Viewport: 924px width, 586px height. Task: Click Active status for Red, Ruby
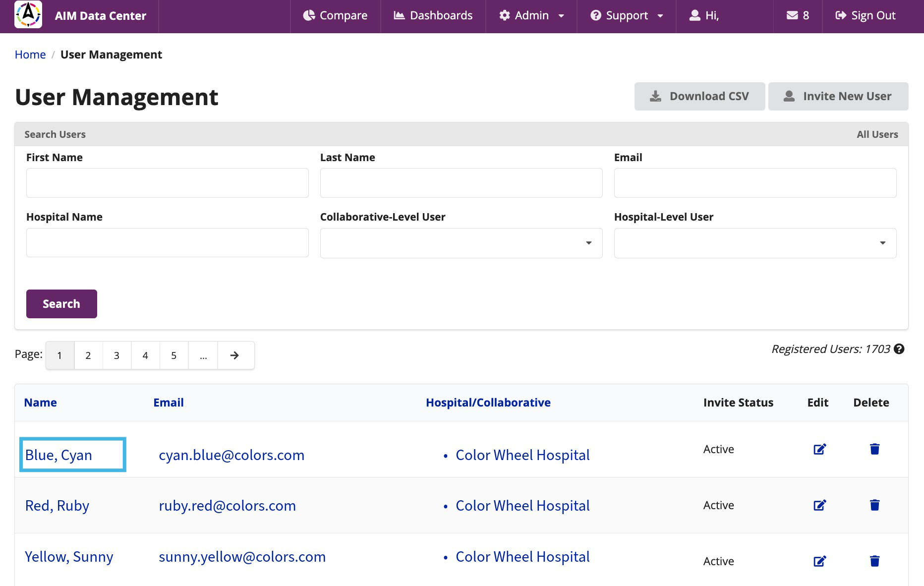pyautogui.click(x=718, y=505)
